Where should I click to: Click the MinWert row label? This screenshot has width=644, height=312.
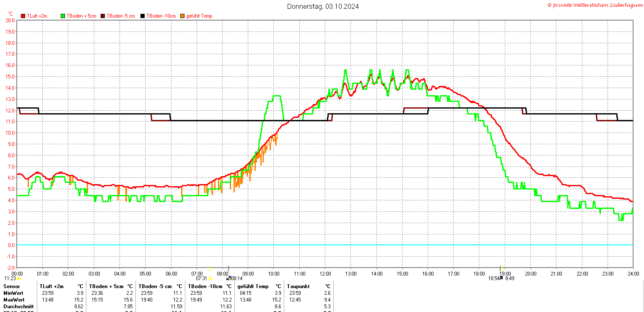pyautogui.click(x=13, y=293)
